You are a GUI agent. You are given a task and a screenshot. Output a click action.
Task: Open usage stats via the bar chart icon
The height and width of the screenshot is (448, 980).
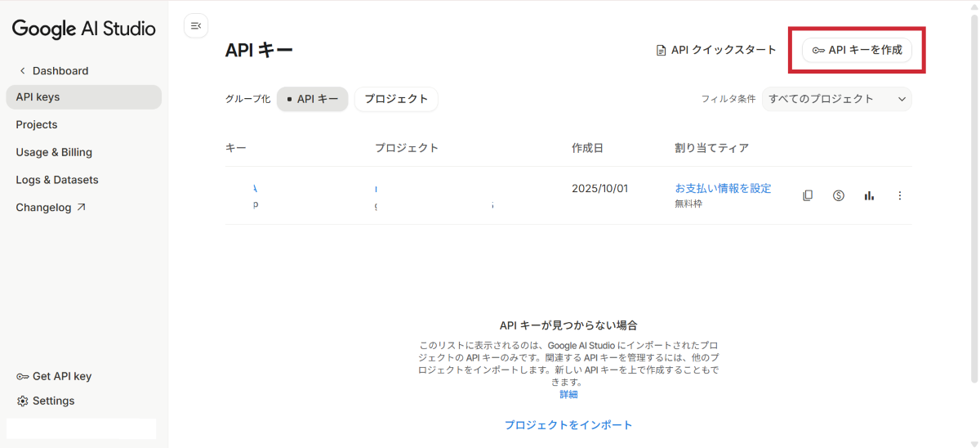(x=869, y=195)
